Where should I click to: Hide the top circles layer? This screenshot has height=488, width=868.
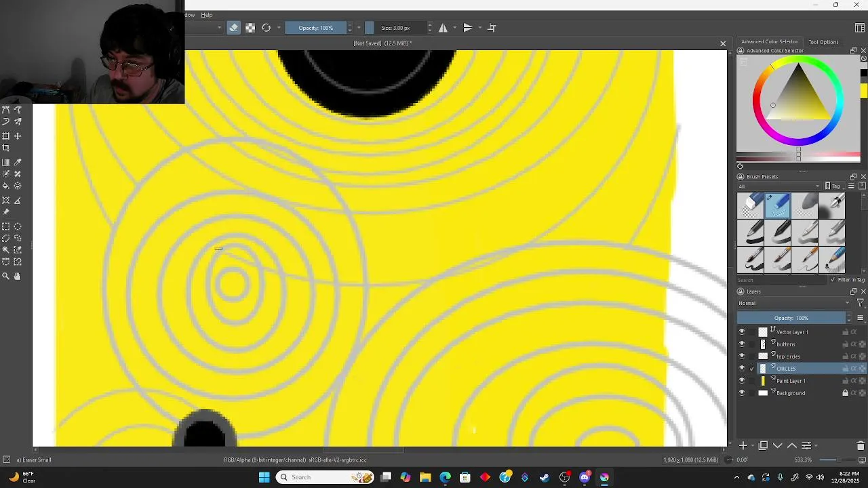[x=741, y=357]
